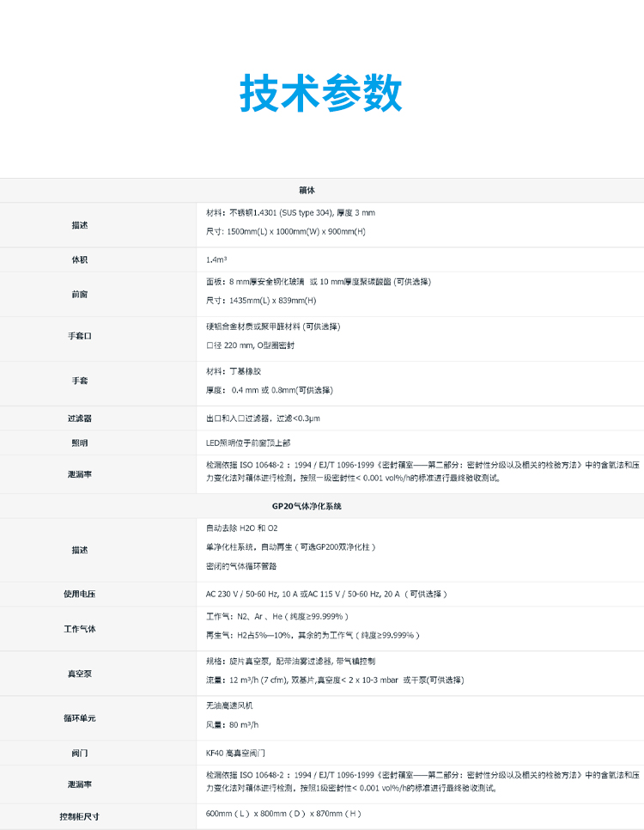
Task: Click the LED照明位于前窗顶上部 text
Action: [x=248, y=442]
